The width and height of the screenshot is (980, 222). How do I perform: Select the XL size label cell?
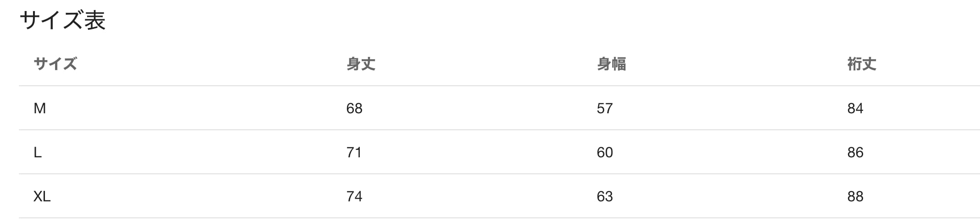(x=42, y=196)
